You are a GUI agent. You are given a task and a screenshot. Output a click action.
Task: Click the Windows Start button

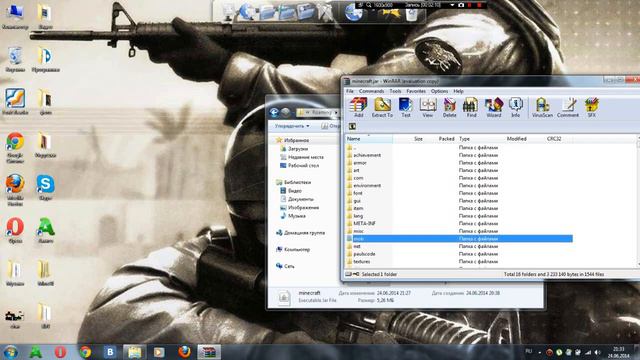11,352
